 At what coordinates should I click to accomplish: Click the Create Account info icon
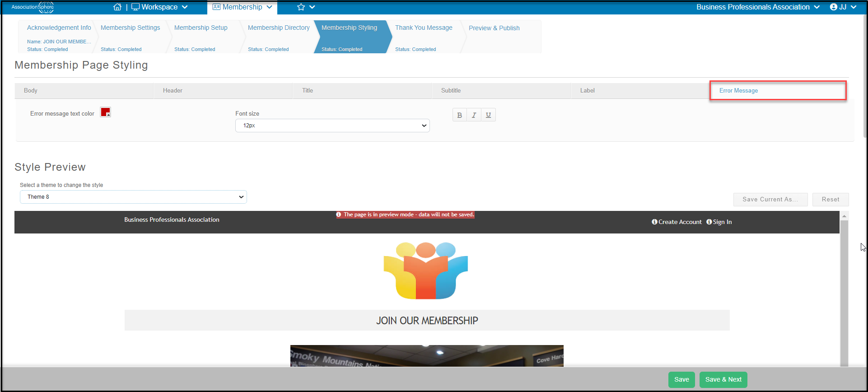[x=654, y=222]
